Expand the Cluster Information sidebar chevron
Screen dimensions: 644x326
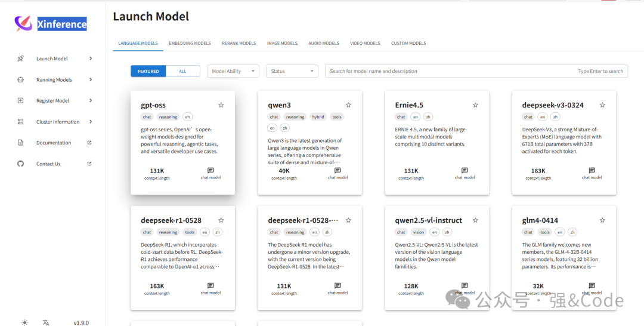coord(91,121)
